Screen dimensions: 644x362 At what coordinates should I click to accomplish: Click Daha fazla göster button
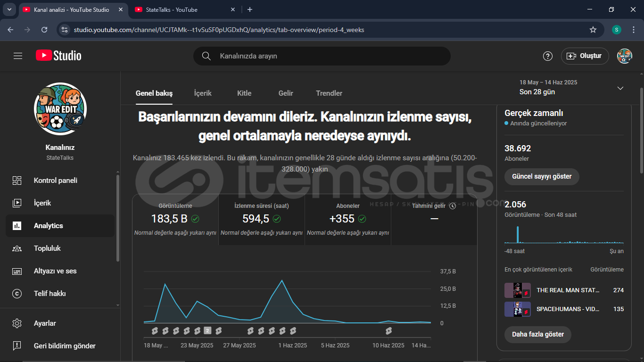[x=538, y=335]
